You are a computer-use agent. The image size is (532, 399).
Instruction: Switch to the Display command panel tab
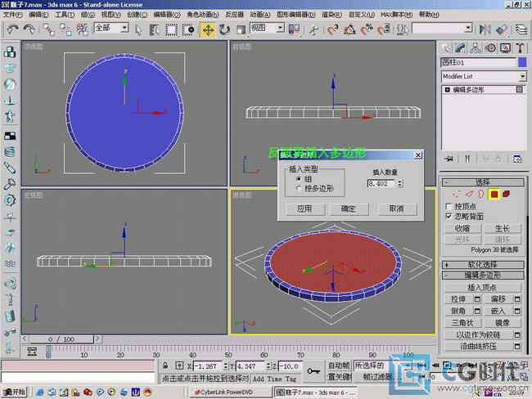pos(505,48)
